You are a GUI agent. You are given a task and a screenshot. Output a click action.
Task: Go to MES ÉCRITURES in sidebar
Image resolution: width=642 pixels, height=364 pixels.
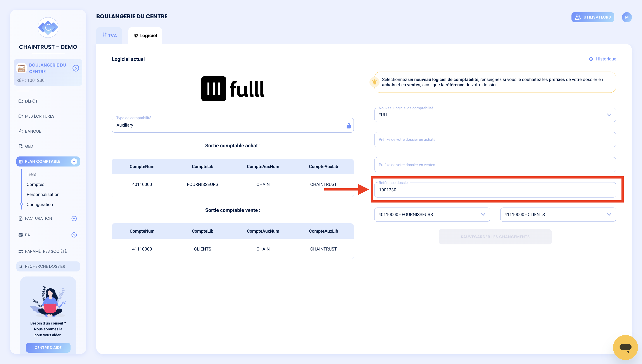click(36, 116)
